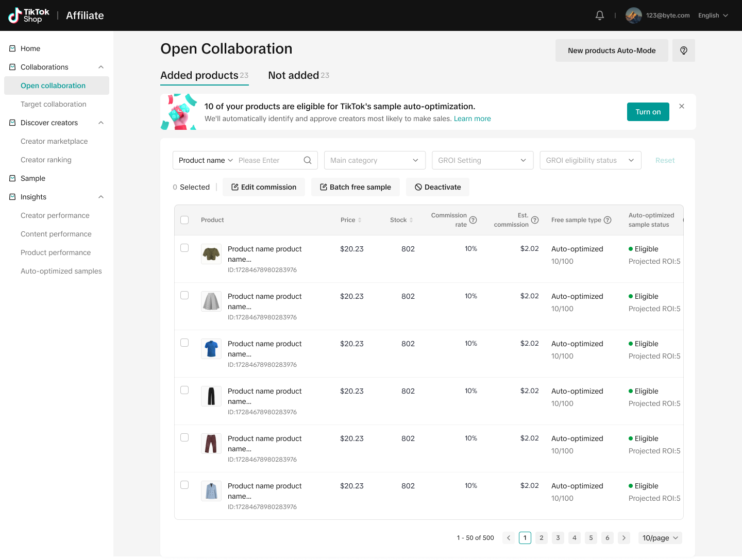Expand GROI eligibility status dropdown
The width and height of the screenshot is (742, 560).
[590, 160]
